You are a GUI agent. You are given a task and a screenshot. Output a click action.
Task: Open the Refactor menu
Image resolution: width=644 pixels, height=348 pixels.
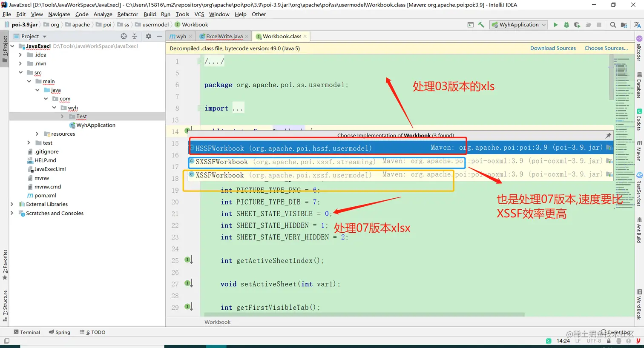coord(127,14)
